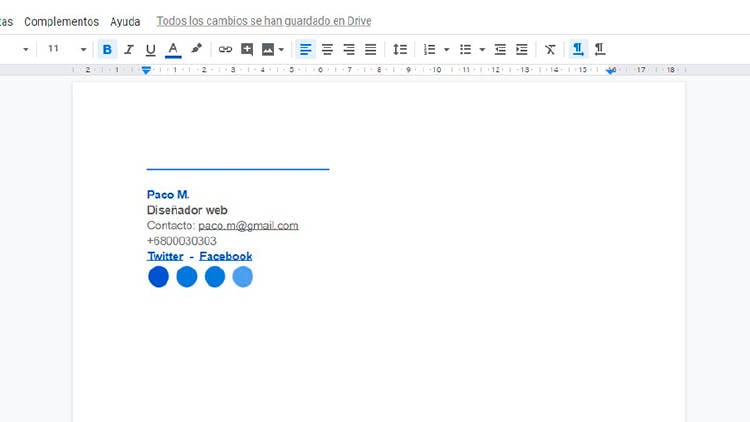Viewport: 750px width, 422px height.
Task: Click the Twitter link in signature
Action: [x=165, y=256]
